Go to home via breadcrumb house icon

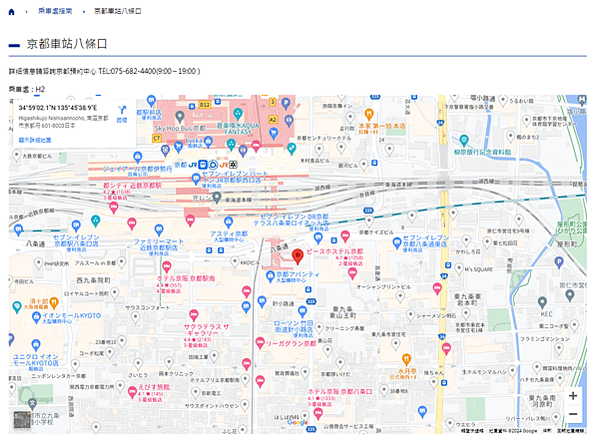click(x=11, y=12)
